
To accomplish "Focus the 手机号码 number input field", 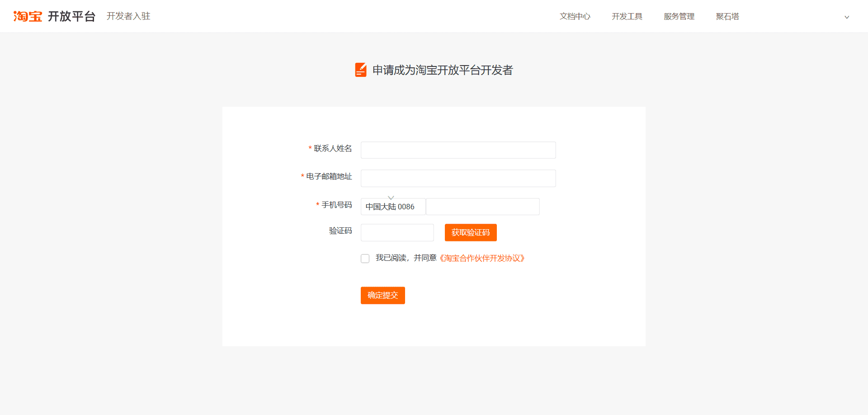I will click(483, 207).
